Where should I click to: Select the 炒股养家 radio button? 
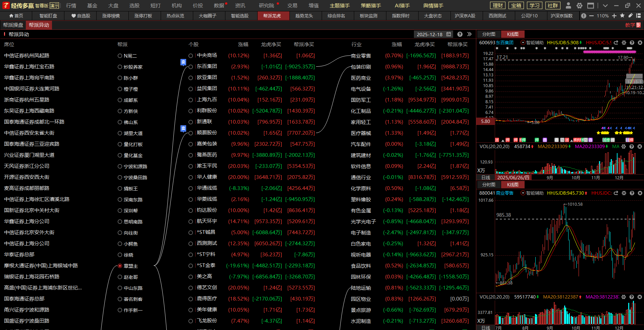[120, 67]
